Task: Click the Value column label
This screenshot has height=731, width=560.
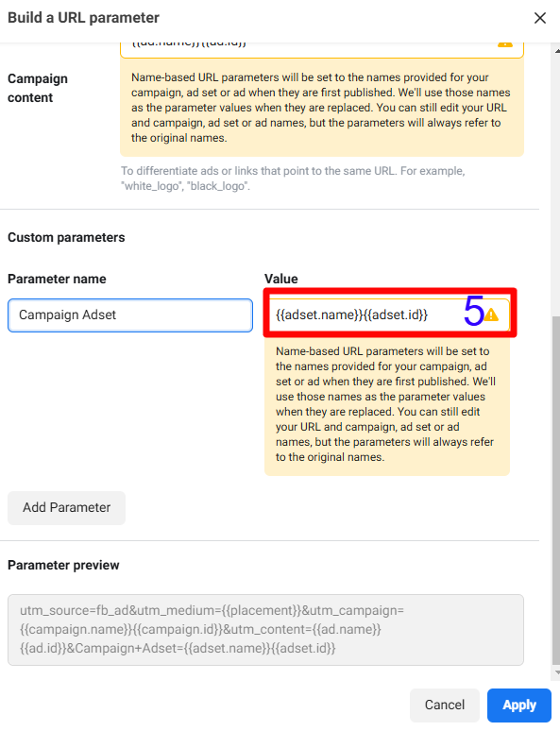Action: point(281,279)
